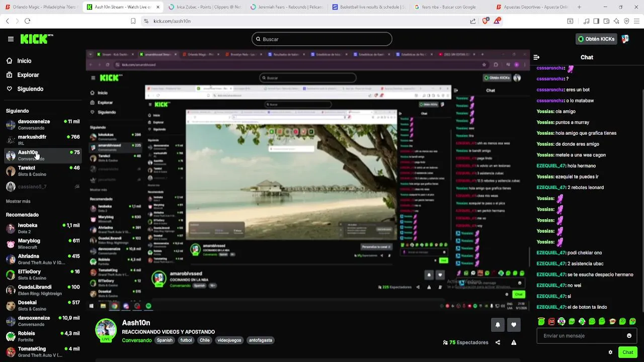
Task: Toggle follow heart button for Aash10n
Action: click(x=514, y=325)
